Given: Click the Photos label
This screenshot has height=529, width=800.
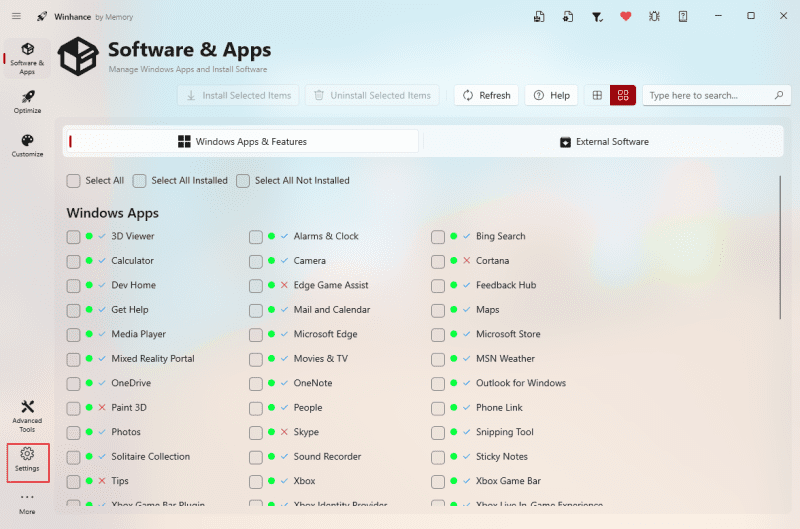Looking at the screenshot, I should point(126,432).
